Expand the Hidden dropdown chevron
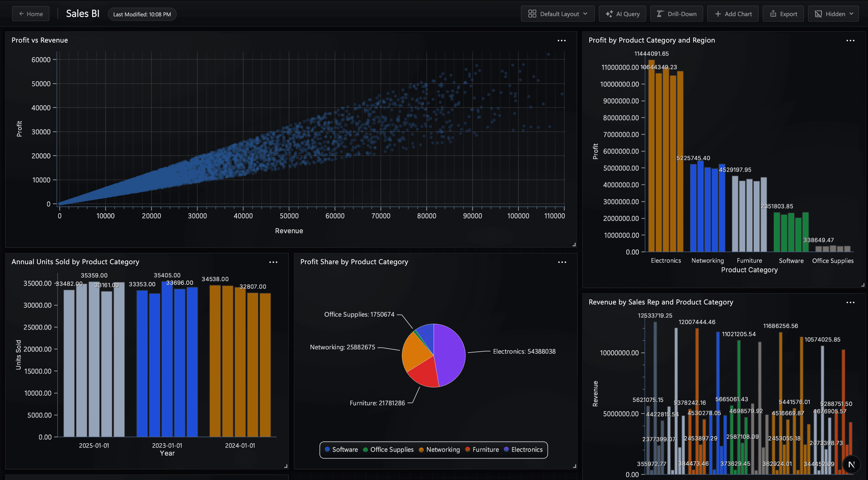 tap(851, 14)
